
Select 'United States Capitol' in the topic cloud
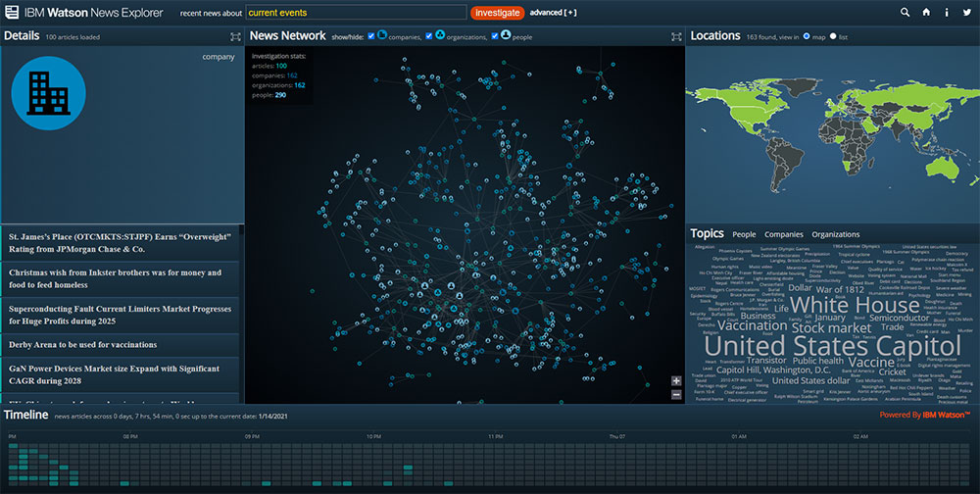point(832,346)
